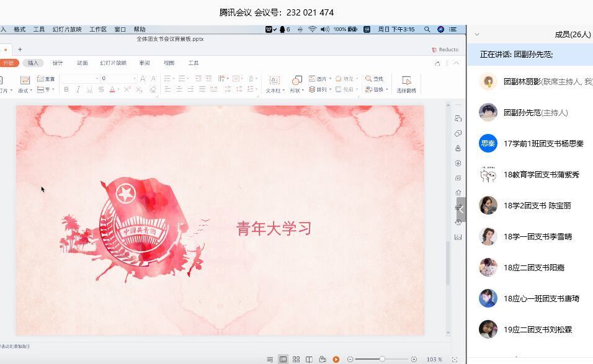The image size is (593, 364).
Task: Click the Bold formatting icon
Action: coord(66,90)
